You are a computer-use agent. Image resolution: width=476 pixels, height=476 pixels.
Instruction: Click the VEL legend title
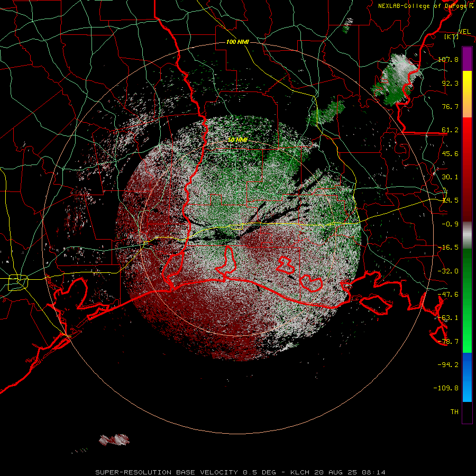(x=464, y=32)
